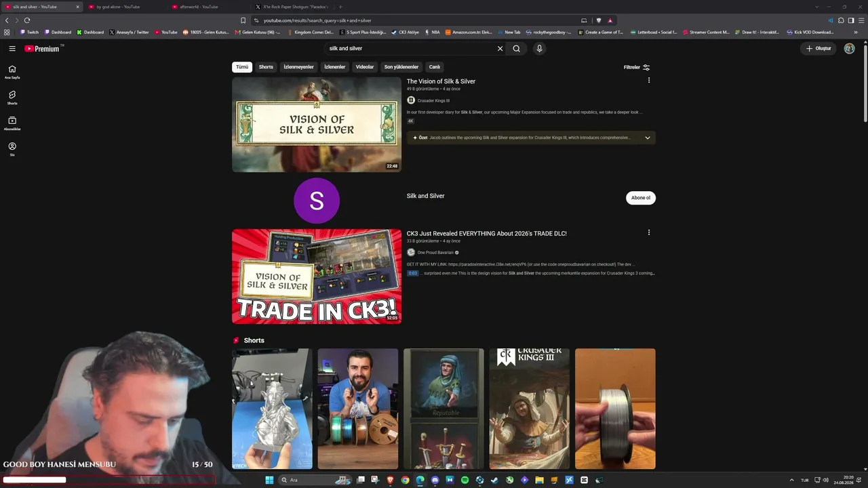Open options menu for The Vision of Silk & Silver
The width and height of the screenshot is (868, 488).
pyautogui.click(x=649, y=81)
